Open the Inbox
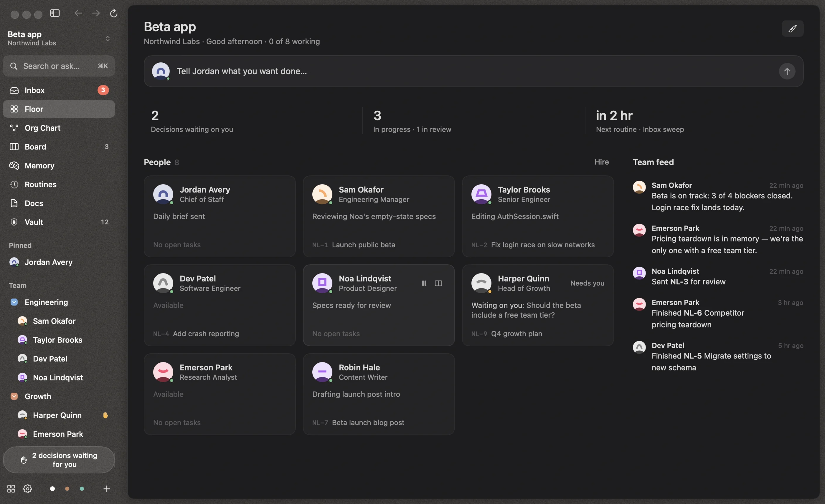The height and width of the screenshot is (504, 825). 59,90
